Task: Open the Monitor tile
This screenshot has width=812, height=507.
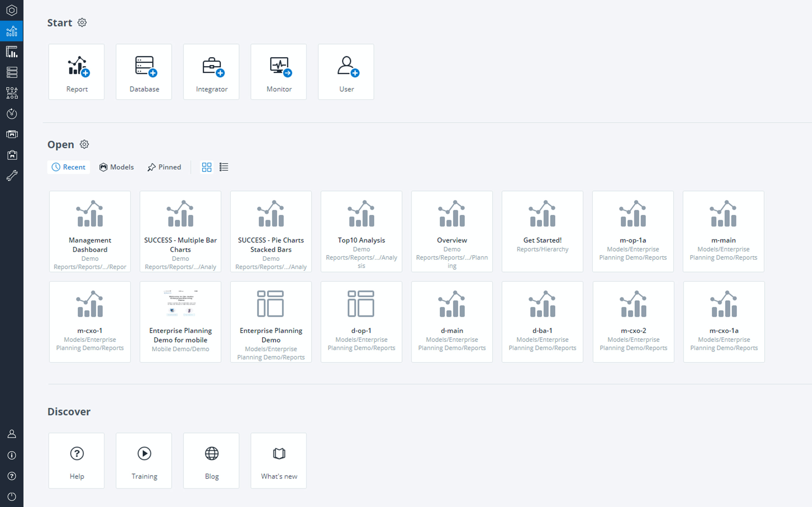Action: point(278,72)
